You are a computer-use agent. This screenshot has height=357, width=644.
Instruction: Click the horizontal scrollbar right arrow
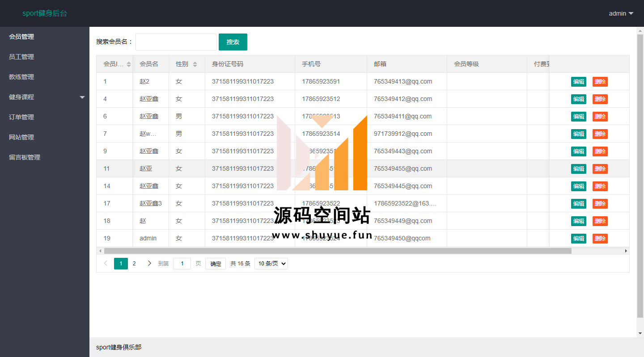pyautogui.click(x=626, y=251)
